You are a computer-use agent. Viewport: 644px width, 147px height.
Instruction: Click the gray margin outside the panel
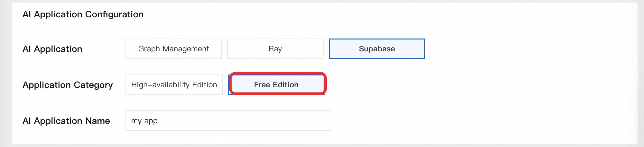click(6, 74)
